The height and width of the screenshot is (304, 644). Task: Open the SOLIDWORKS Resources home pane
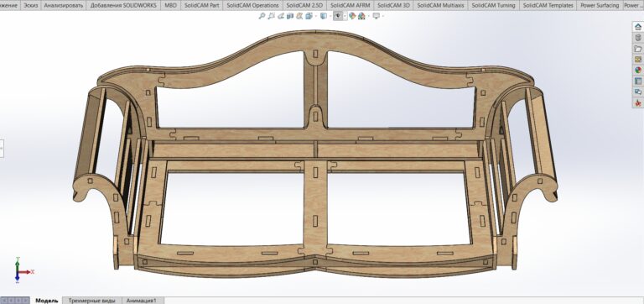[x=638, y=27]
